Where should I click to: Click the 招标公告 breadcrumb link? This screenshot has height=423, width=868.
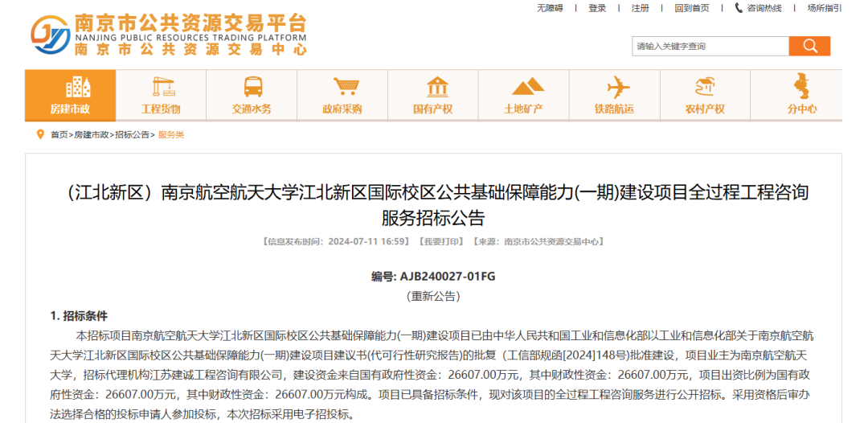133,135
